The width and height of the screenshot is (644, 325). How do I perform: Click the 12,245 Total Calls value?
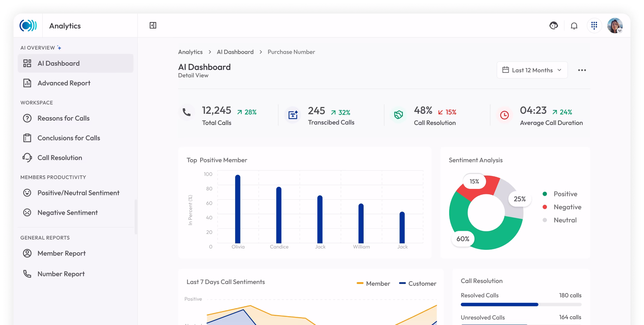pos(216,110)
